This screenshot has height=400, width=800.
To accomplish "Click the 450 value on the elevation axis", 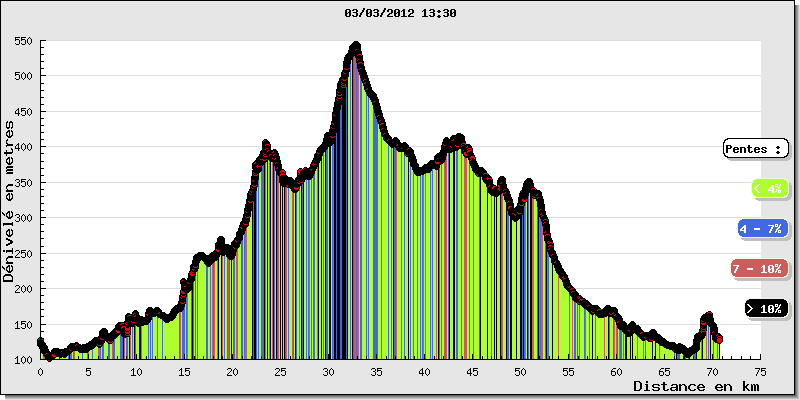I will [24, 112].
